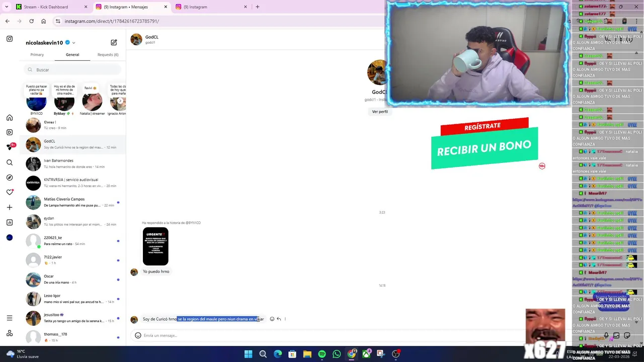Show next notes with carousel arrow

120,101
